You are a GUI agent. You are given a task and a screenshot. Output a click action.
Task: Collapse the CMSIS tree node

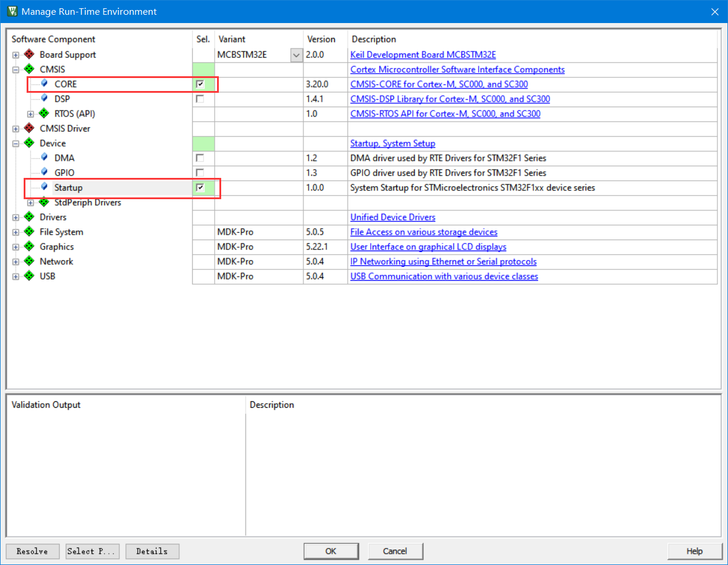[x=16, y=69]
